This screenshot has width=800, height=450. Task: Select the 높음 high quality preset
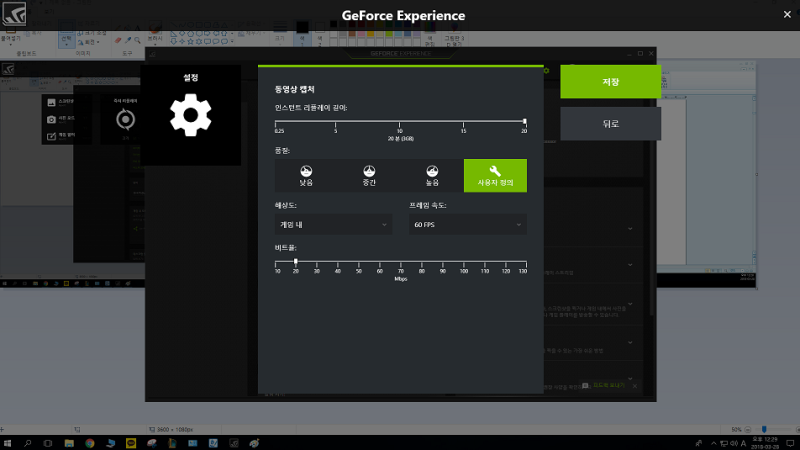coord(432,176)
